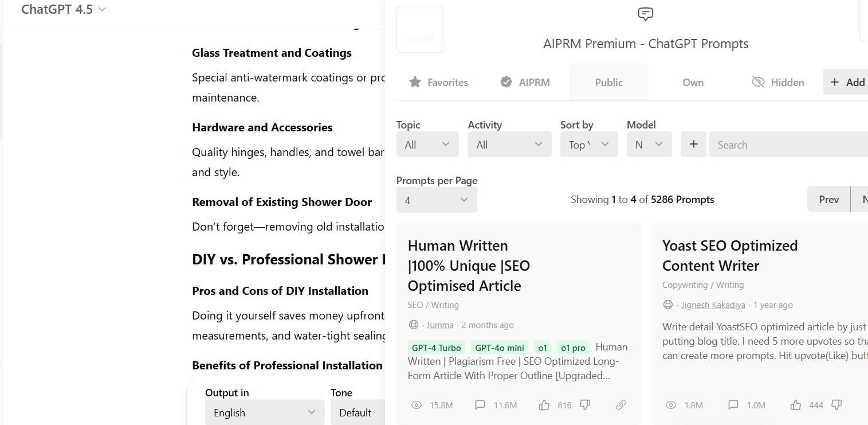
Task: Click the thumbs down icon on Human Written prompt
Action: [585, 405]
